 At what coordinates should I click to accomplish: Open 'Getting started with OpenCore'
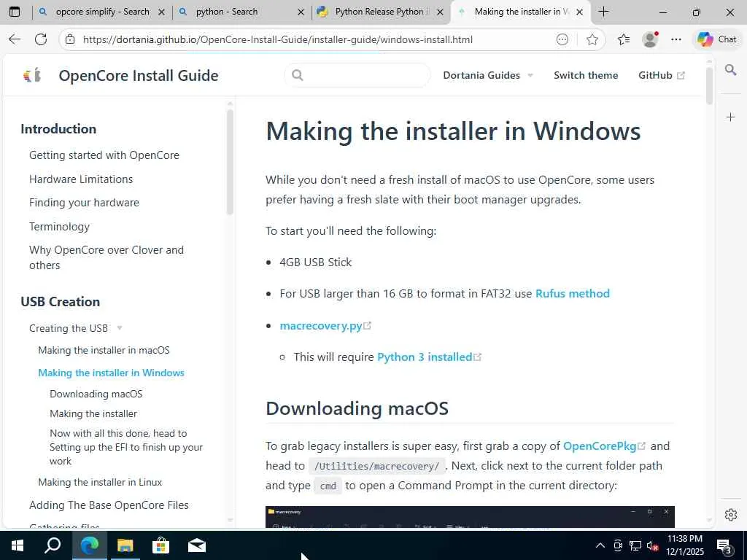pos(104,155)
